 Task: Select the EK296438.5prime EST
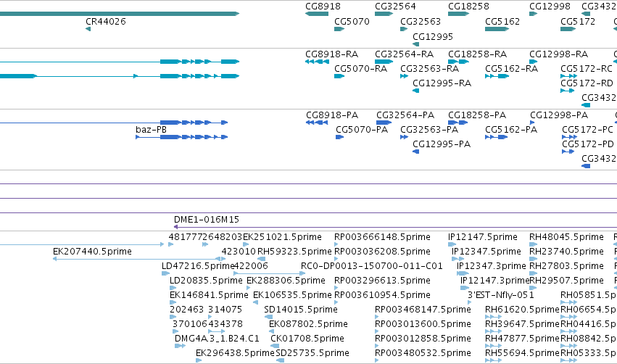pyautogui.click(x=199, y=360)
